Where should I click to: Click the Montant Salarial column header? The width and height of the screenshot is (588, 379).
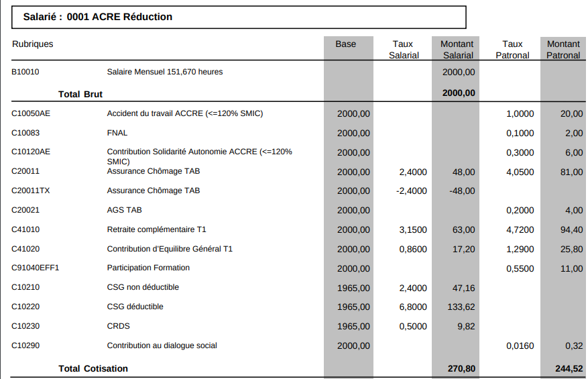click(x=457, y=50)
